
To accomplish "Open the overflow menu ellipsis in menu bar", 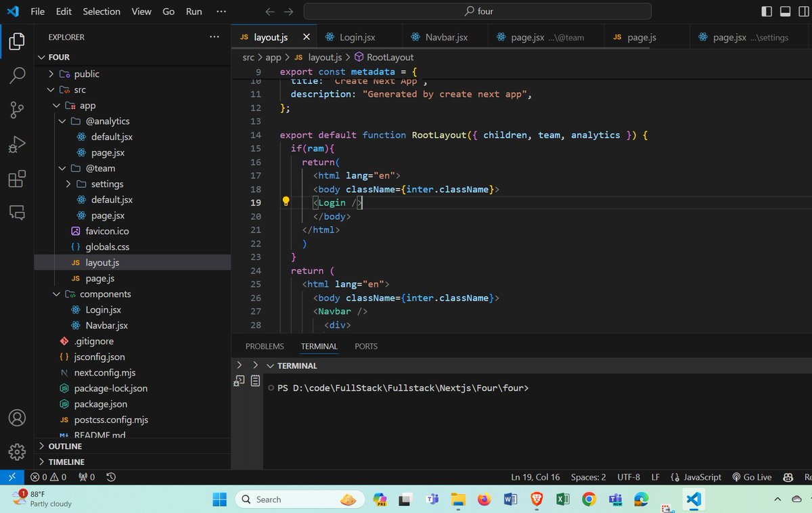I will (x=221, y=12).
